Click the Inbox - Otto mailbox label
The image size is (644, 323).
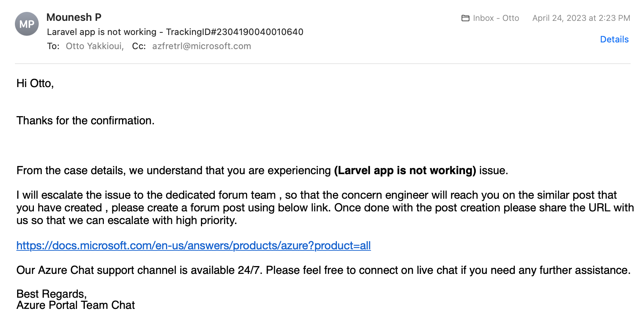(x=496, y=18)
